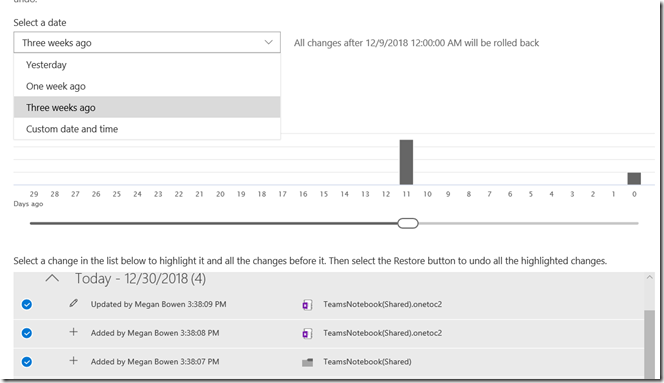Uncheck the Added by Megan Bowen 3:38:08 PM row

27,333
